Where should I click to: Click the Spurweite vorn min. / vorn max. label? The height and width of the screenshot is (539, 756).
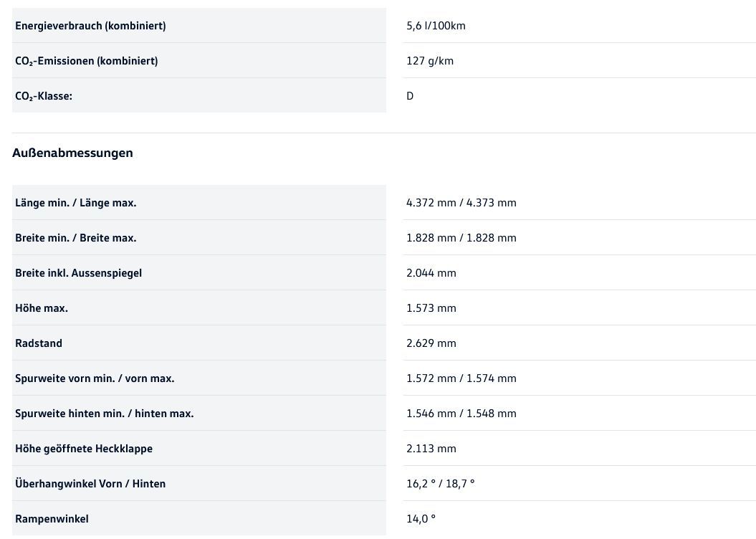point(95,378)
